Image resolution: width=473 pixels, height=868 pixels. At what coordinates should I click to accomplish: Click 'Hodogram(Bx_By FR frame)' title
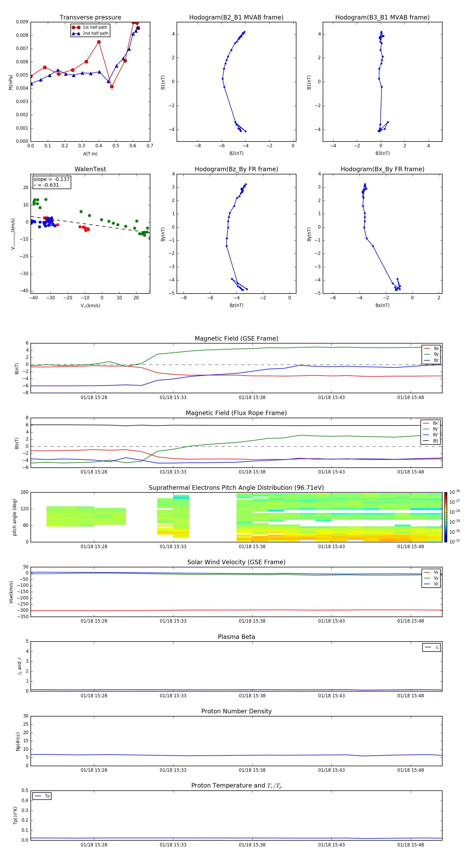click(382, 169)
